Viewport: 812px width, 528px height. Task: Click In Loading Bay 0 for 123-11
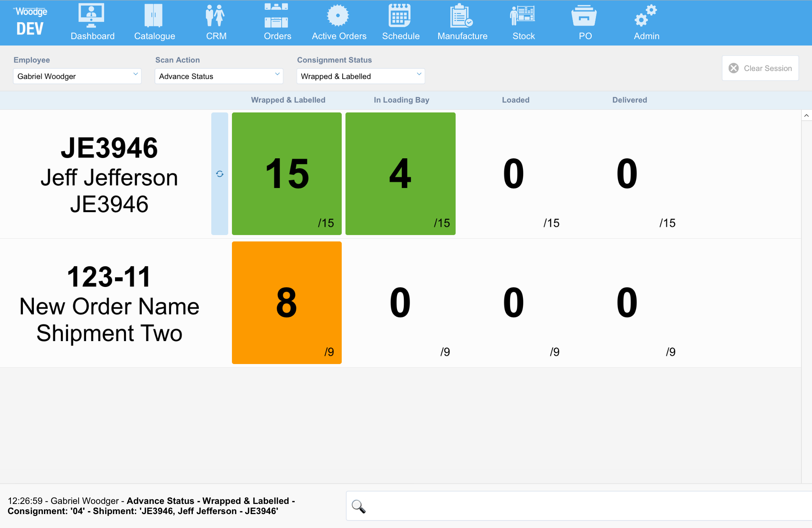pos(400,303)
